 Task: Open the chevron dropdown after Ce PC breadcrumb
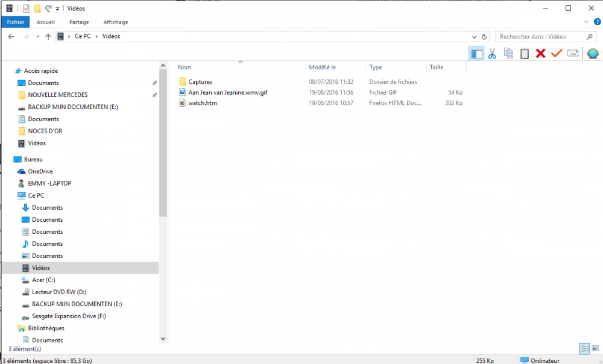pos(96,36)
